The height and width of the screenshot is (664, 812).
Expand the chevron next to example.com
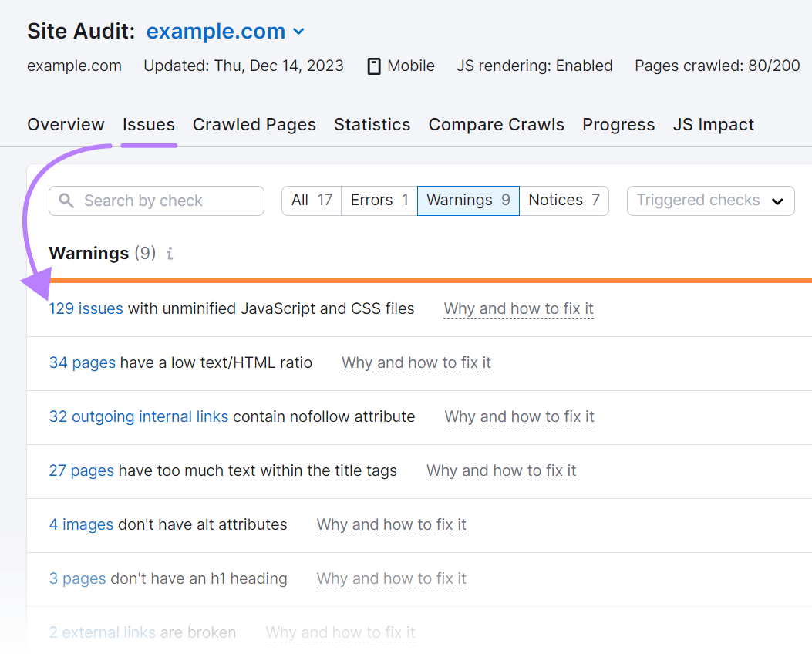click(x=299, y=32)
